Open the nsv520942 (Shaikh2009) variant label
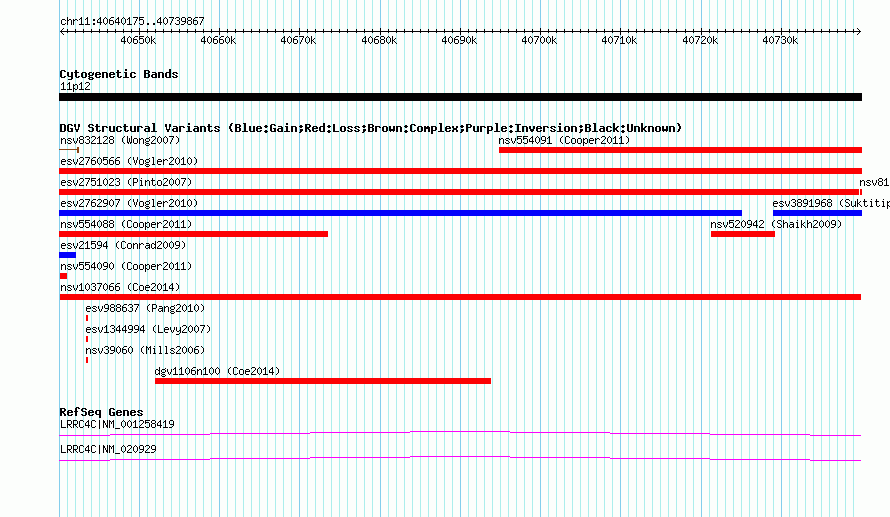Screen dimensions: 890x517 click(x=776, y=224)
